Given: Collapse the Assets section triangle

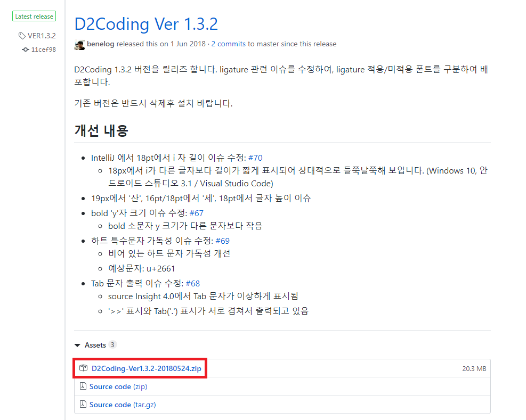Looking at the screenshot, I should (77, 345).
